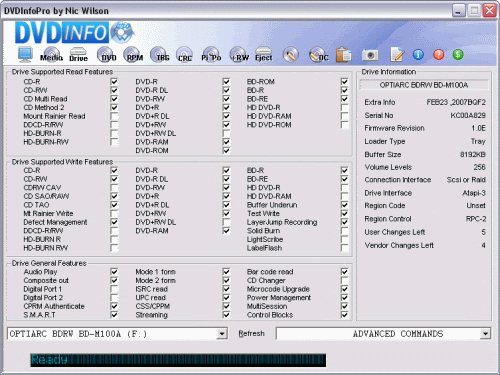This screenshot has height=375, width=500.
Task: Toggle DVD+RW DL read checkbox
Action: tap(226, 133)
